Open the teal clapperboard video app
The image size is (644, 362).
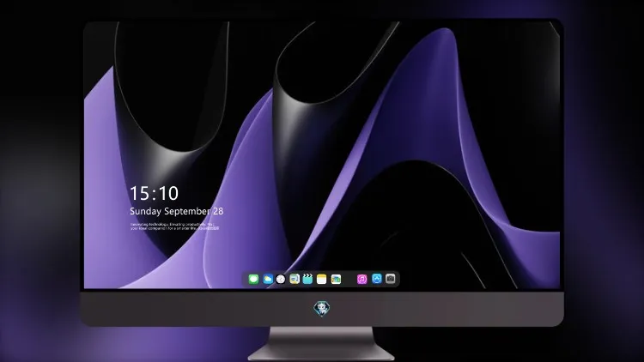pos(307,279)
